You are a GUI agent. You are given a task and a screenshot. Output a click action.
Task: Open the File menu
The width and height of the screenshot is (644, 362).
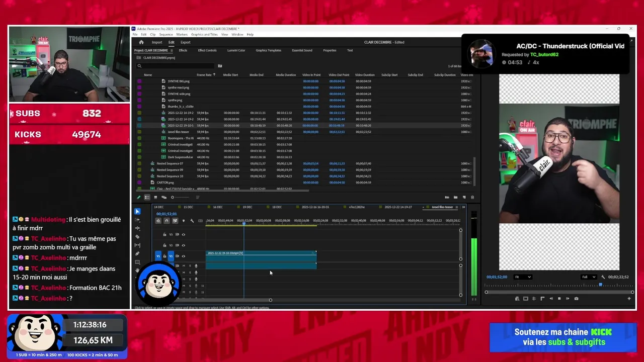(x=135, y=35)
